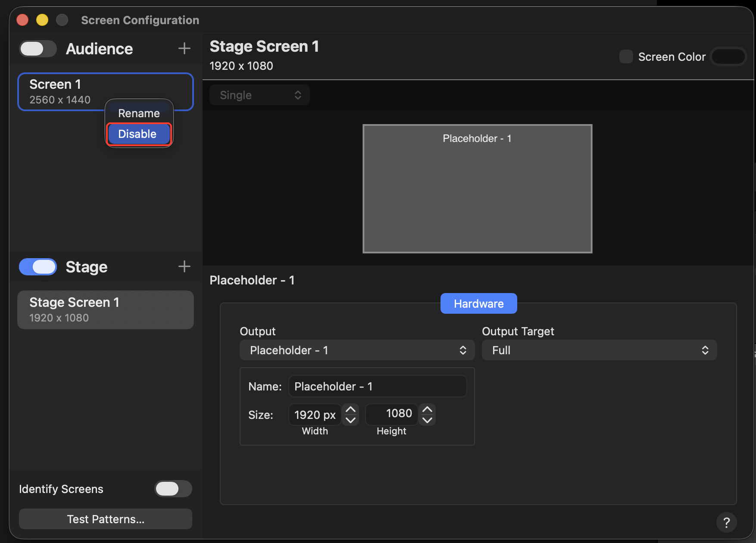Close the Screen Configuration window
Screen dimensions: 756x543
pos(22,20)
